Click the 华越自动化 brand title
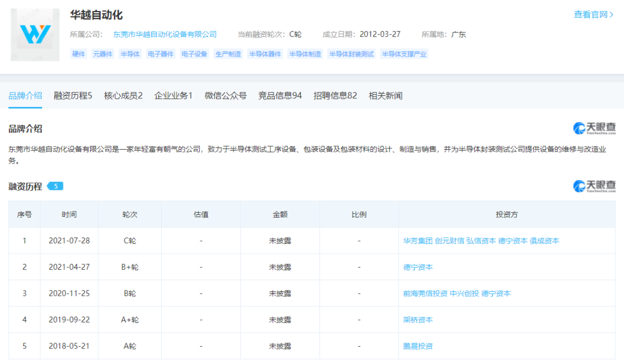The height and width of the screenshot is (364, 624). pyautogui.click(x=96, y=15)
